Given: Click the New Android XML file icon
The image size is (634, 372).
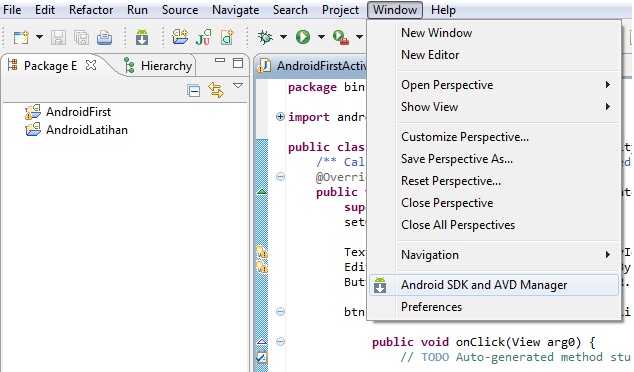Looking at the screenshot, I should click(x=227, y=37).
